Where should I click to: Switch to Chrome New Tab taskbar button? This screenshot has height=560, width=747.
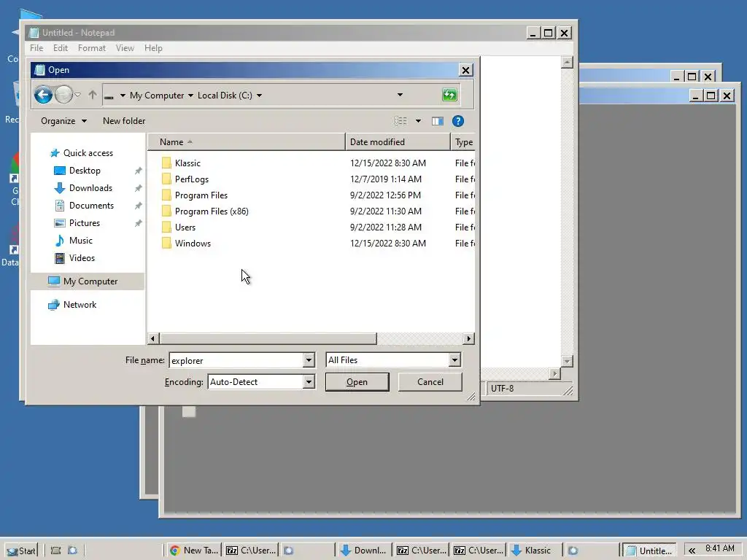click(x=194, y=551)
